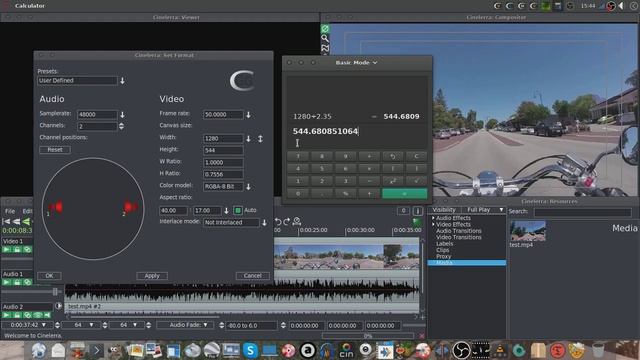Click the -80.0 to 6.0 range field

(251, 326)
